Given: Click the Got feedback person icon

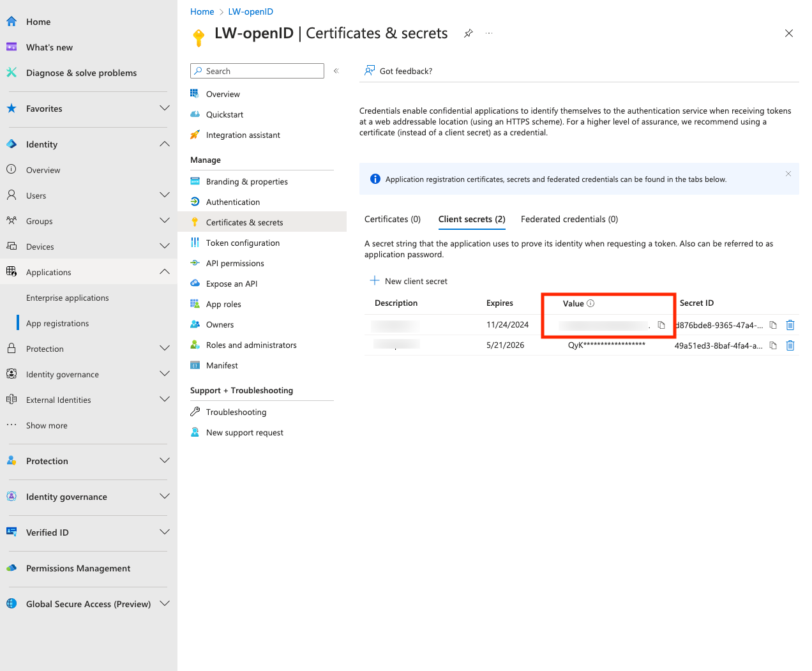Looking at the screenshot, I should [x=370, y=71].
